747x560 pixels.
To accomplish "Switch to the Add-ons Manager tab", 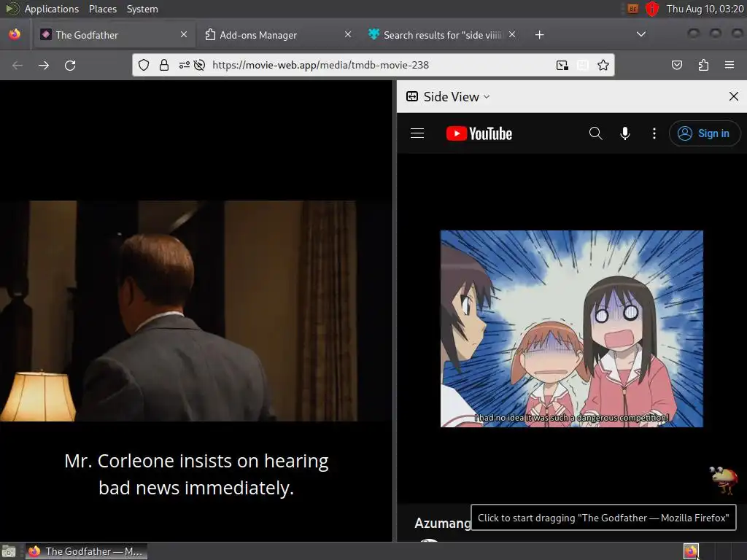I will (x=278, y=35).
